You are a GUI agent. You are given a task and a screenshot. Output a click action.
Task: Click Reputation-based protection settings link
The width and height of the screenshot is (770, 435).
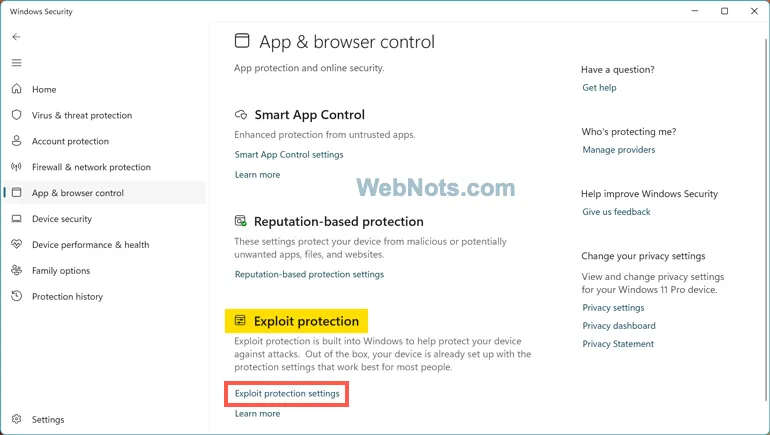coord(309,274)
